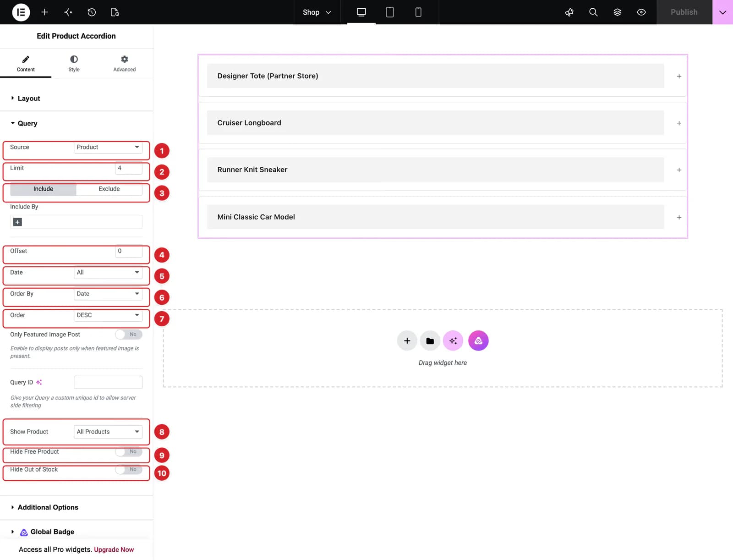Image resolution: width=733 pixels, height=560 pixels.
Task: Toggle the Hide Free Product switch
Action: click(x=129, y=452)
